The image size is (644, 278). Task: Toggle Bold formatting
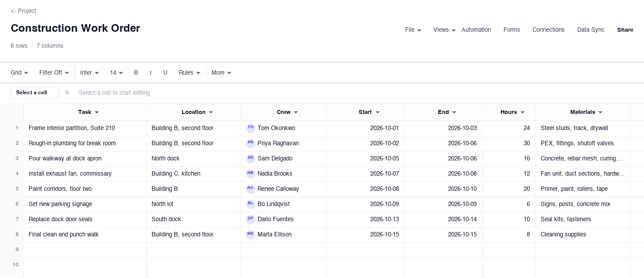(x=136, y=72)
